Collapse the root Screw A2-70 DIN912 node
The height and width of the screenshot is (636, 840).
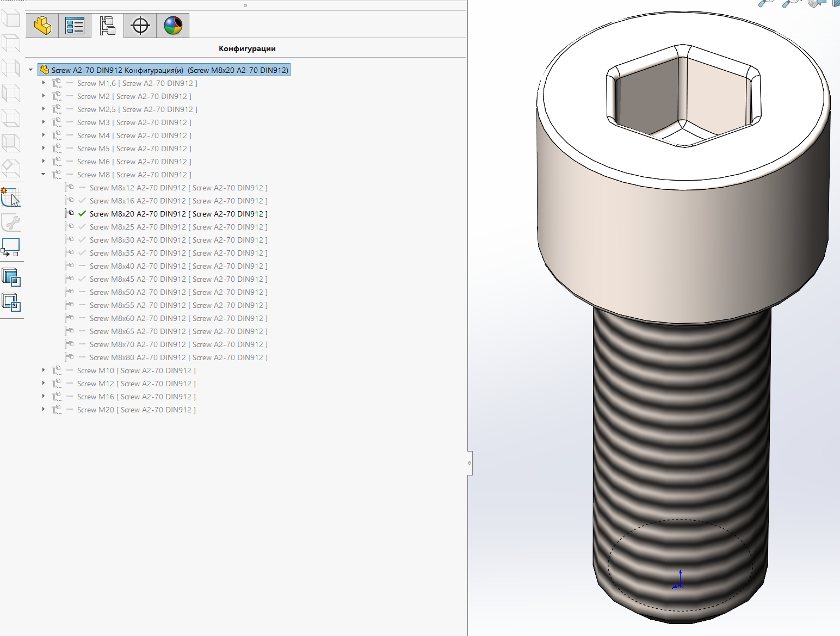31,70
